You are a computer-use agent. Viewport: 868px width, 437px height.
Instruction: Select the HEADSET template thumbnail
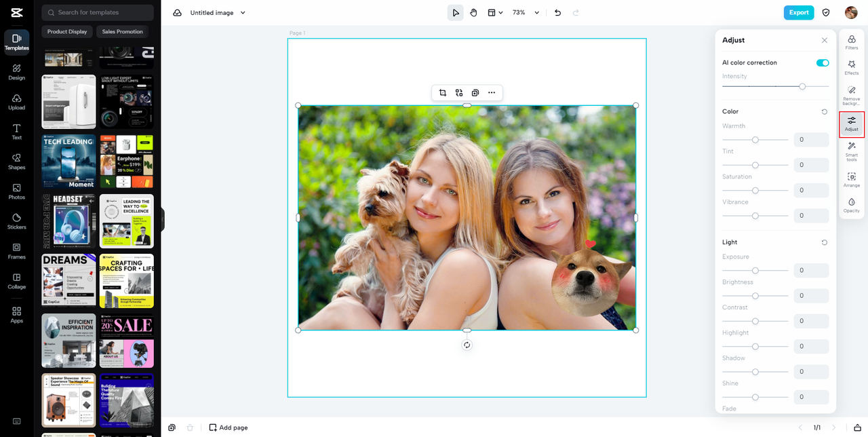pyautogui.click(x=68, y=221)
